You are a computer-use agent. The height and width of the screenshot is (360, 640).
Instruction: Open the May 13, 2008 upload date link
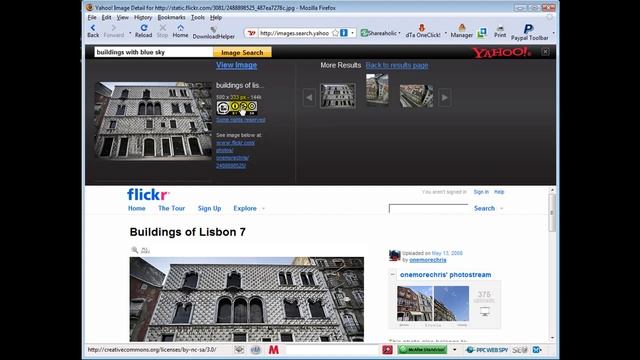pos(447,253)
